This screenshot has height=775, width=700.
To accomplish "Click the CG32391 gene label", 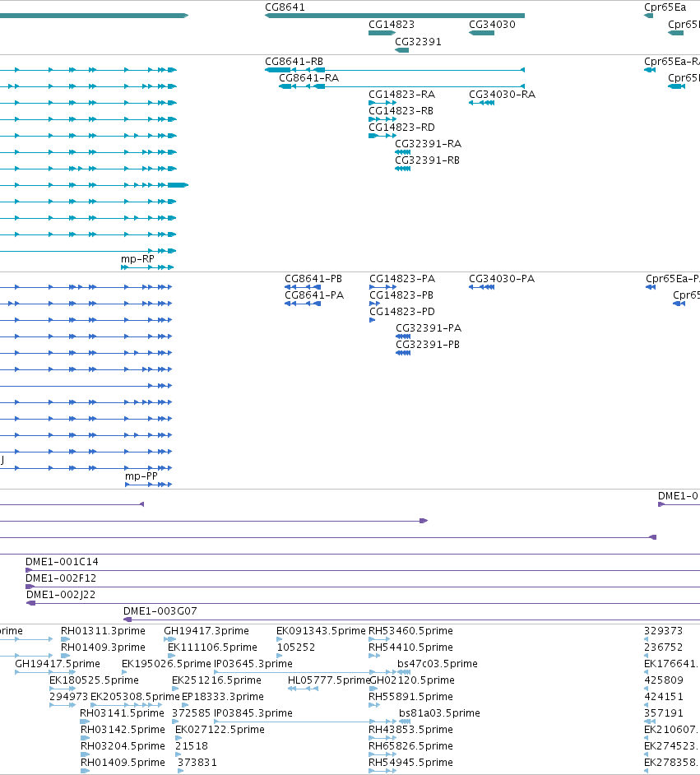I will (418, 42).
